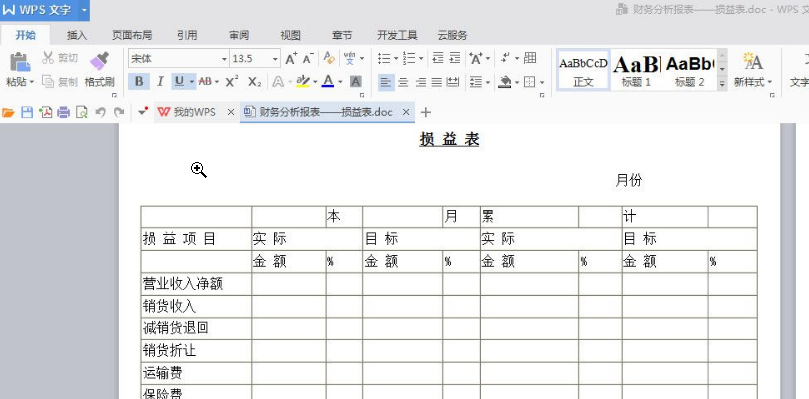
Task: Click the Paste clipboard icon
Action: click(x=20, y=62)
